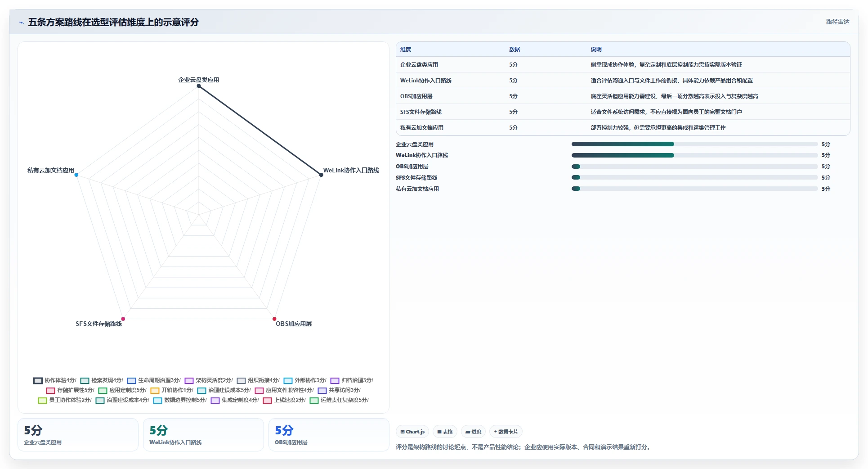Click the 私有云加文档应用 progress bar
868x469 pixels.
[x=694, y=189]
